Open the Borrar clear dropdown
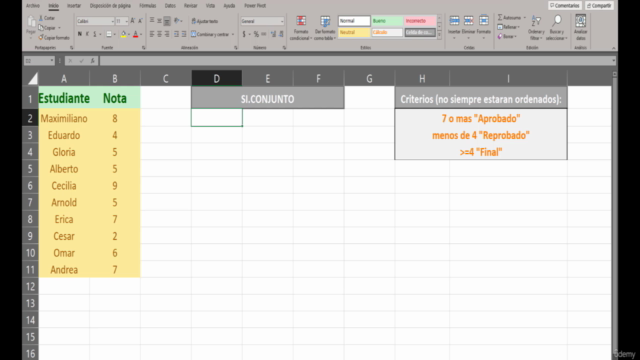This screenshot has height=360, width=640. click(507, 36)
